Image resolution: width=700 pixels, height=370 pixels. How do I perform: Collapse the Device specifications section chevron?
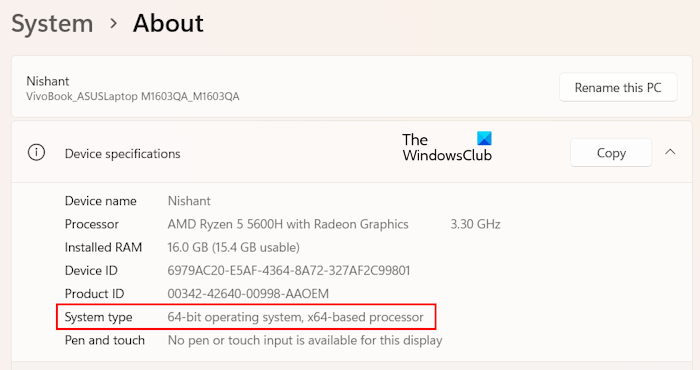click(x=670, y=152)
